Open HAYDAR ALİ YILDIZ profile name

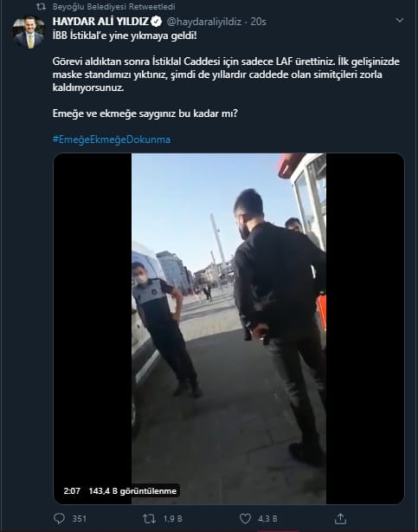pyautogui.click(x=100, y=22)
